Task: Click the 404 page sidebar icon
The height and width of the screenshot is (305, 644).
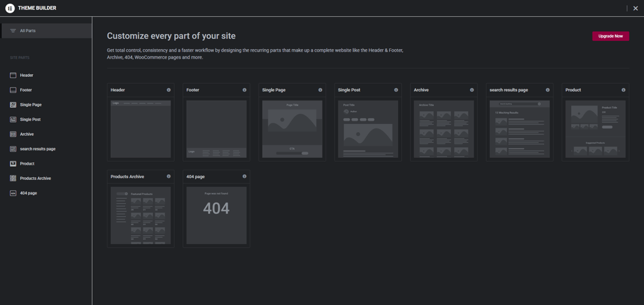Action: 13,193
